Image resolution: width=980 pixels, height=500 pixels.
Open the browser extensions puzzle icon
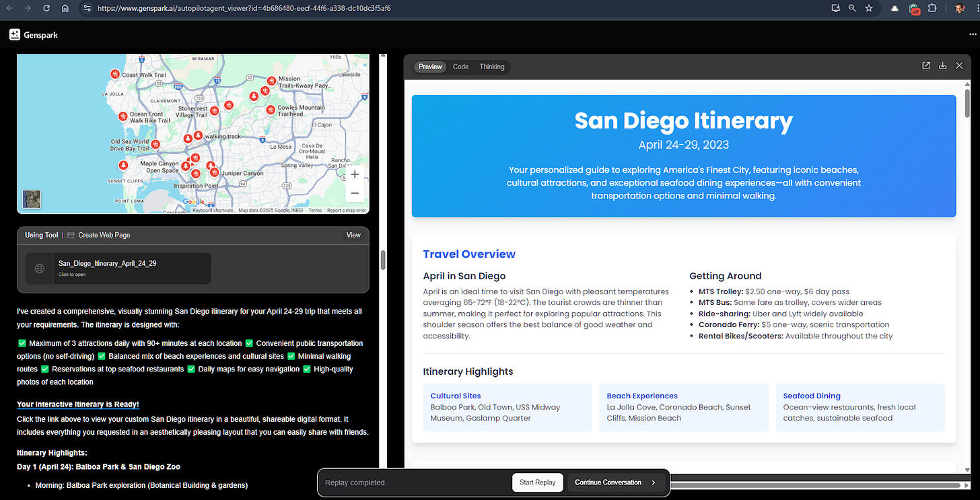click(x=932, y=8)
